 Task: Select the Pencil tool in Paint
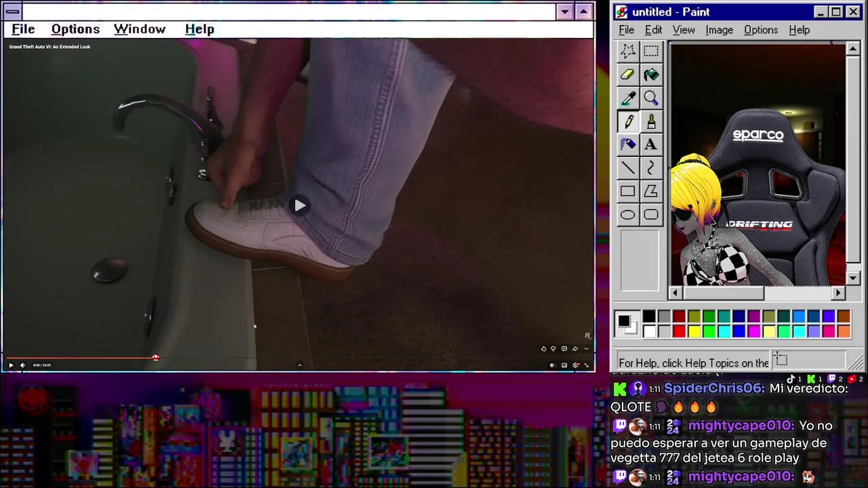628,122
